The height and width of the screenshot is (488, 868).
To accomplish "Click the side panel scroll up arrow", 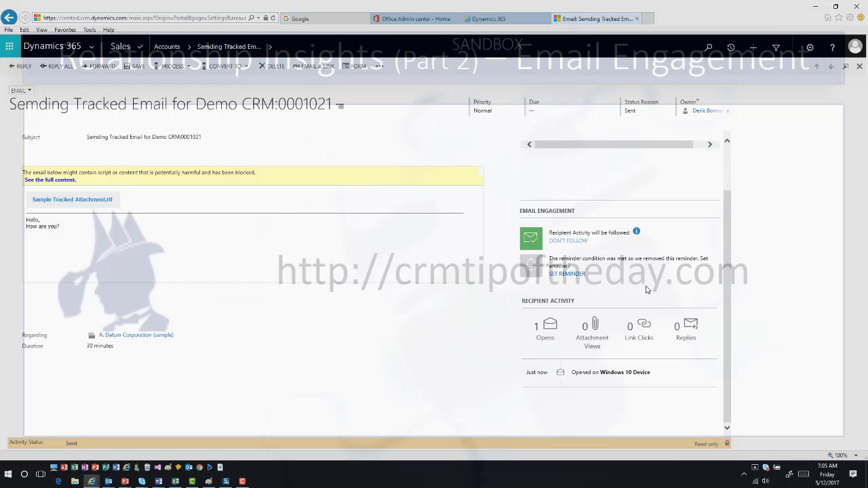I will click(727, 141).
